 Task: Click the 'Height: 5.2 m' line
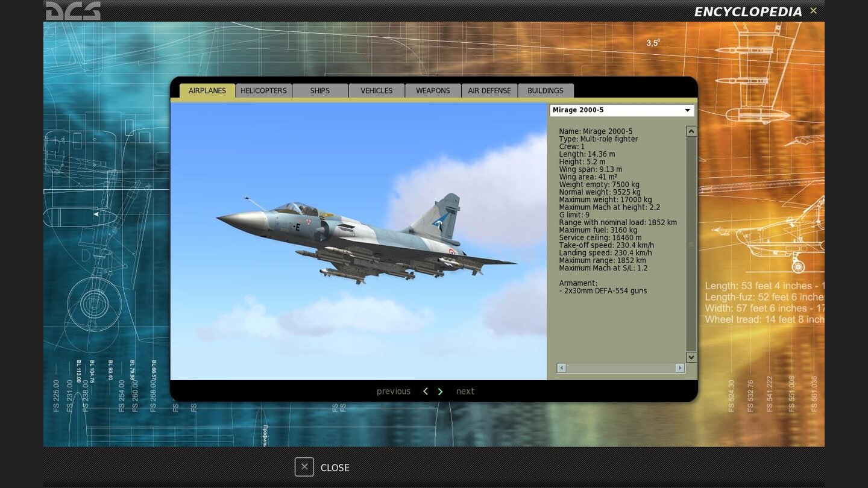click(582, 161)
